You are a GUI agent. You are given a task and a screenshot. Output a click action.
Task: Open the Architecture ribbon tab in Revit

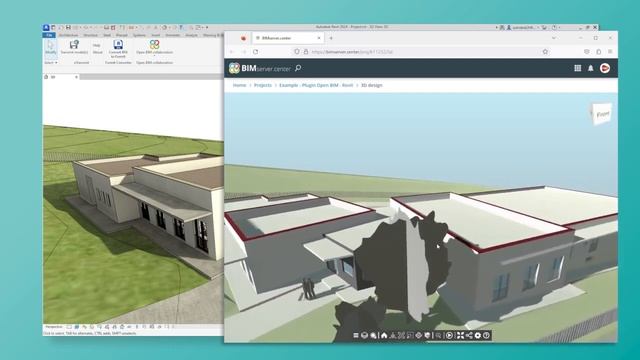pos(68,35)
